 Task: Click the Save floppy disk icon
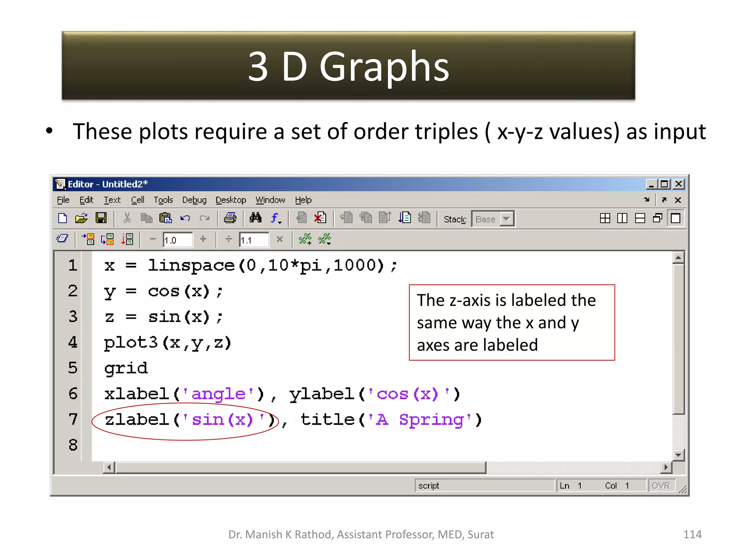[x=101, y=218]
